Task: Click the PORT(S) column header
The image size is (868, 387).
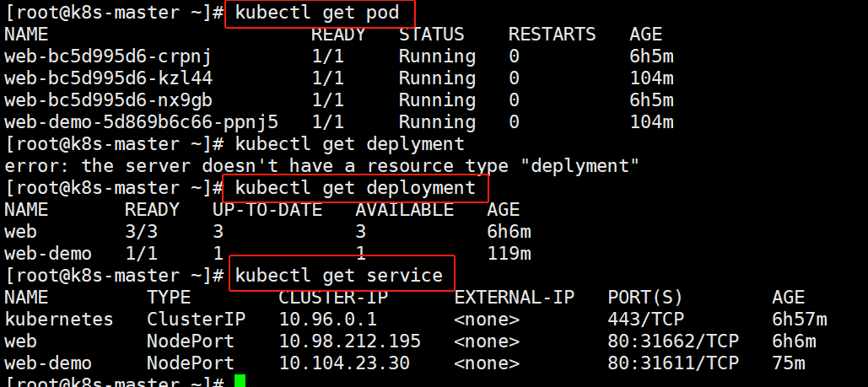Action: click(645, 298)
